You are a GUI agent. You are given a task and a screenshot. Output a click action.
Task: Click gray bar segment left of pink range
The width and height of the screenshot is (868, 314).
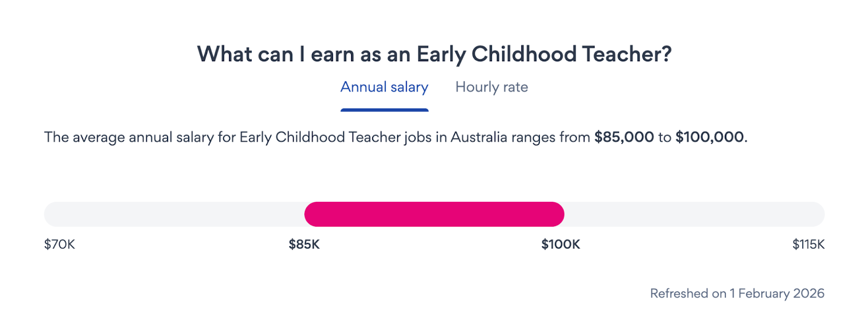pos(174,214)
